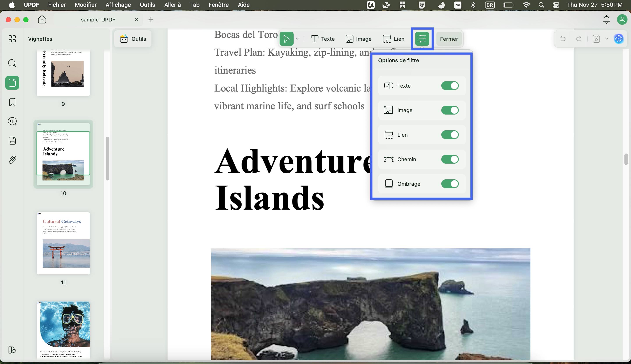Open the Outils toolbox button

[x=133, y=39]
